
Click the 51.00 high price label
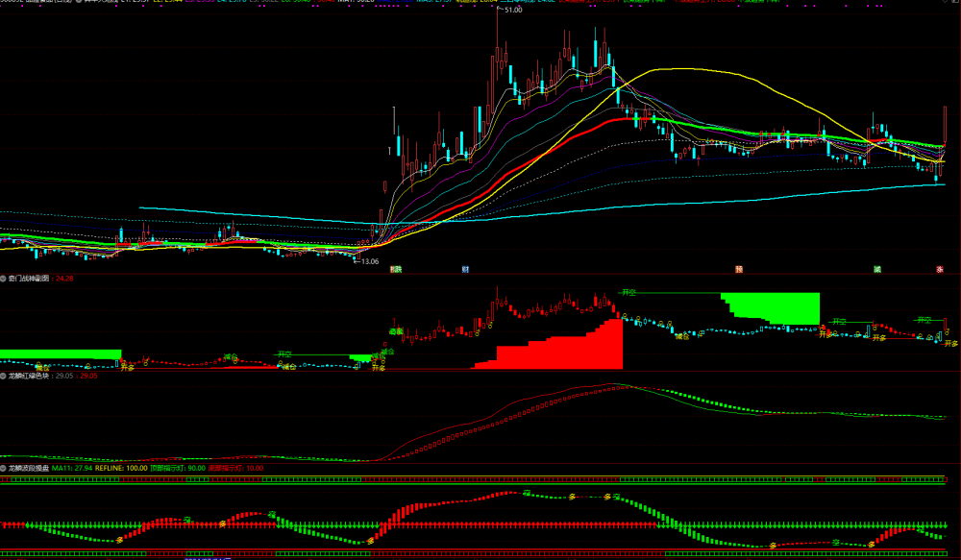[x=513, y=10]
